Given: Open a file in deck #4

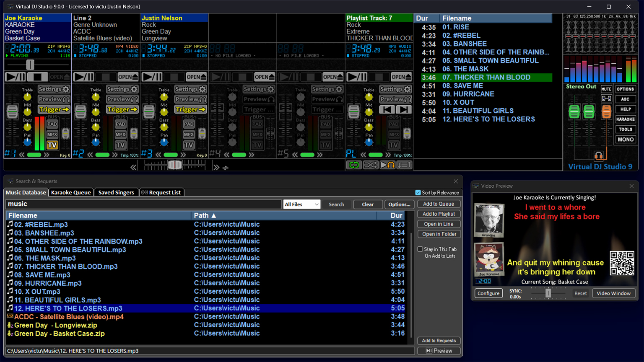Looking at the screenshot, I should pos(265,77).
